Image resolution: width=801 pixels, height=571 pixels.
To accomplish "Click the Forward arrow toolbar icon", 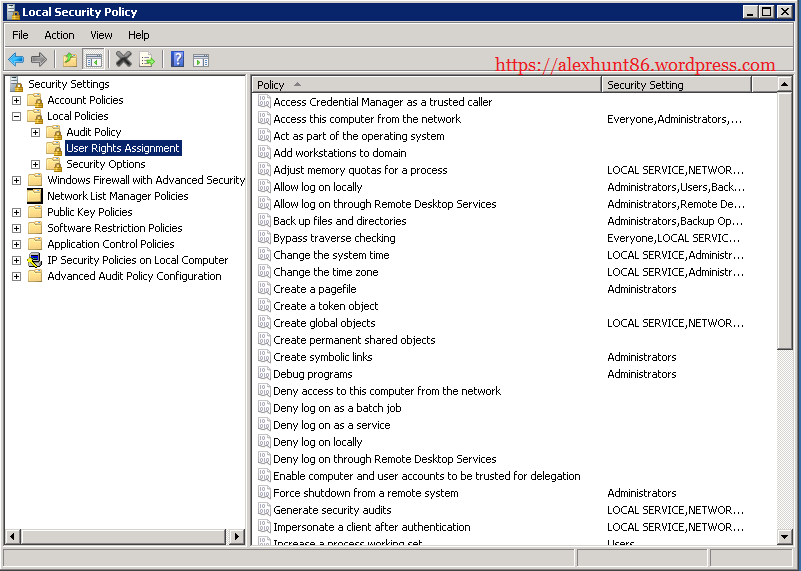I will [x=39, y=60].
